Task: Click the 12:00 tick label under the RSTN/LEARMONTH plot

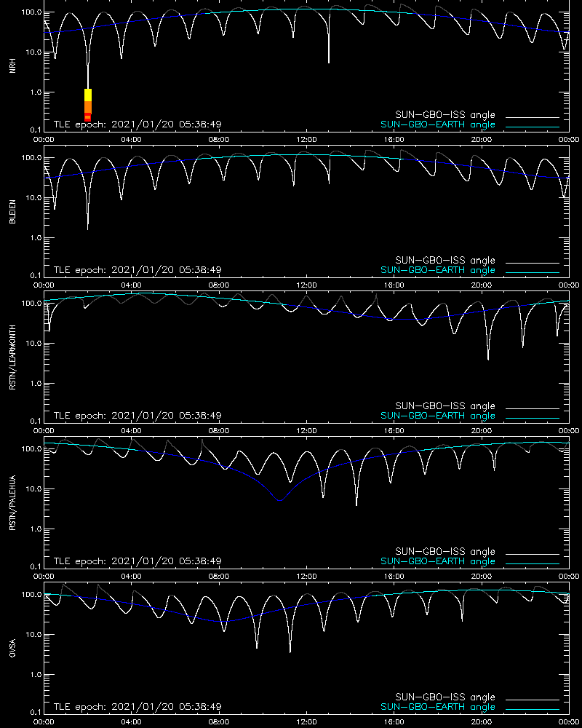Action: click(x=306, y=430)
